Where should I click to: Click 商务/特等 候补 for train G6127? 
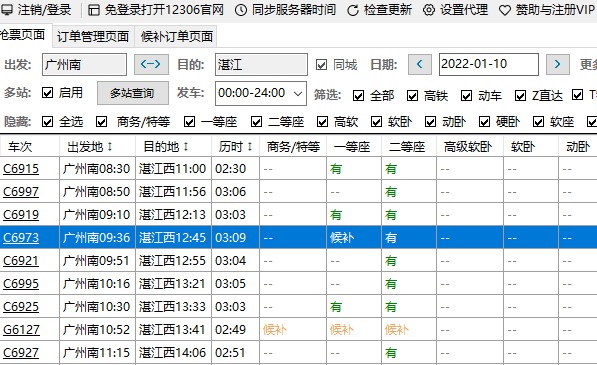[x=275, y=330]
